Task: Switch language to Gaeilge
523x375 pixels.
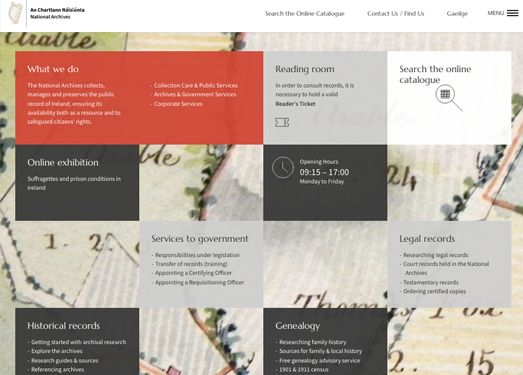Action: tap(457, 13)
